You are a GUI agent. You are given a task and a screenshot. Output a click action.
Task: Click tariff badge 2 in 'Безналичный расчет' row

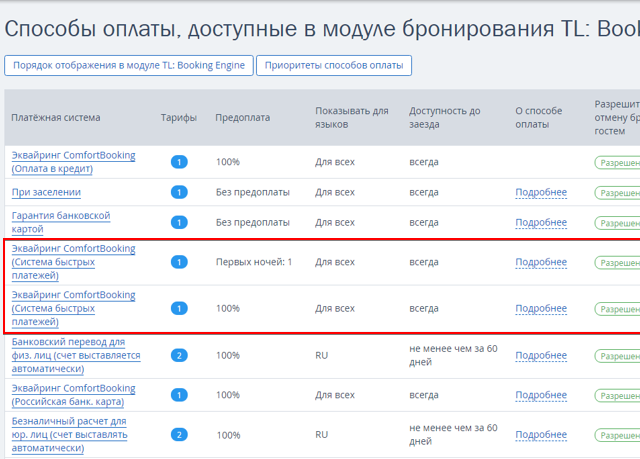point(179,435)
